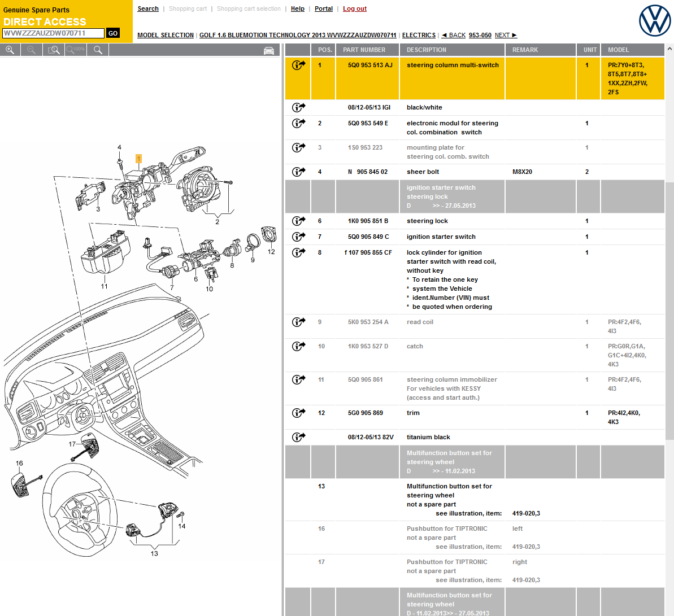Click Pushbutton for TIPTRONIC right row
The height and width of the screenshot is (616, 674).
click(475, 571)
